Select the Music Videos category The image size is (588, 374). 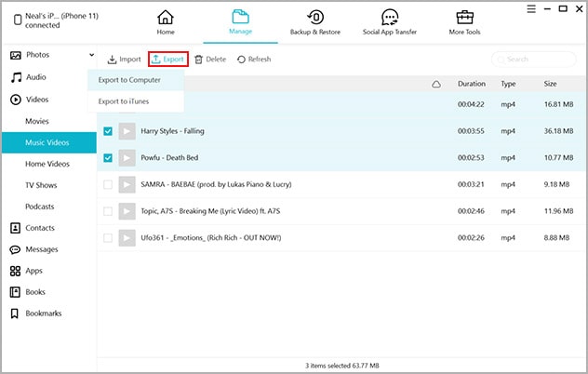[49, 142]
